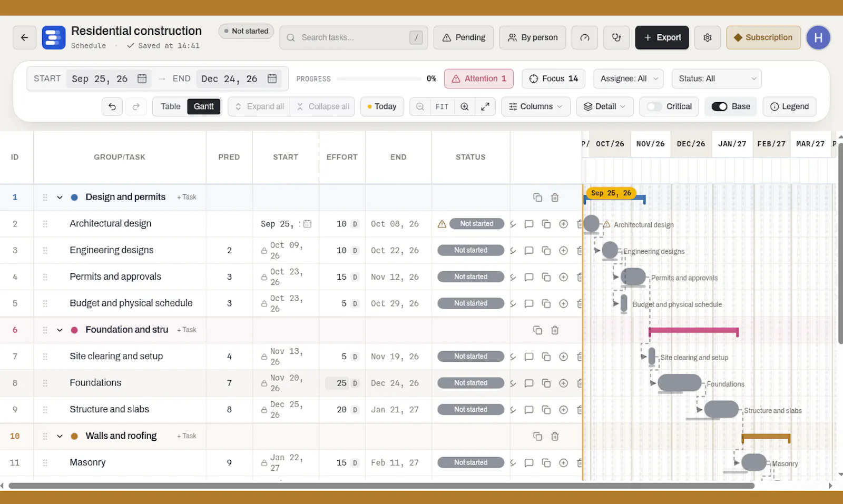Open fullscreen expand icon
This screenshot has width=843, height=504.
485,106
